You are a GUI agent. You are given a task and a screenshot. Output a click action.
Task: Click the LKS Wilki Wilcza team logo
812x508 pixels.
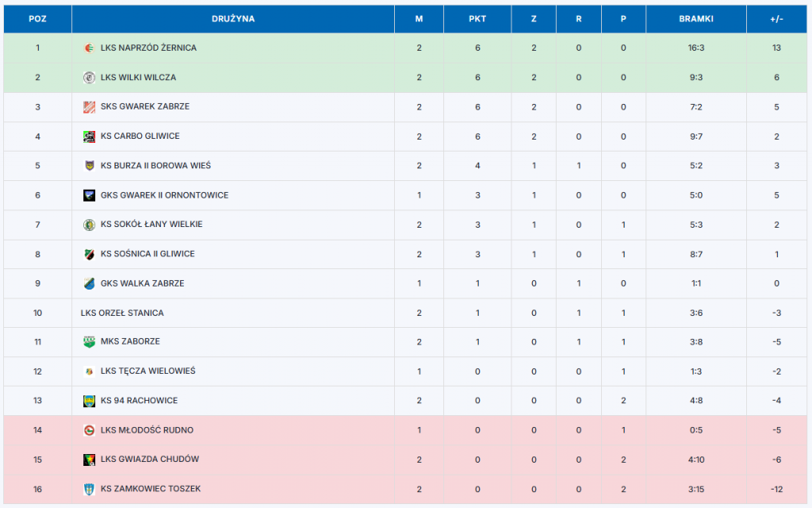click(x=90, y=78)
